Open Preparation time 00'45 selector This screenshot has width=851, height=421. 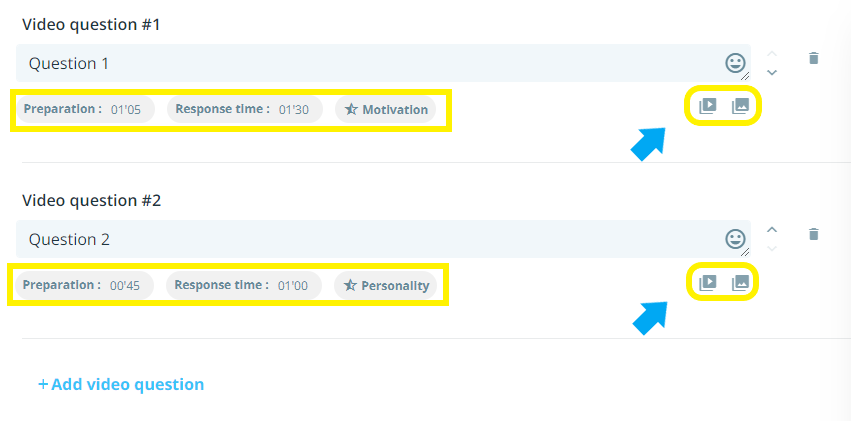point(85,285)
